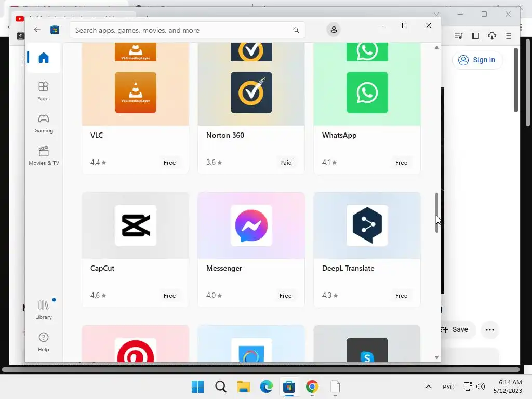Click the Free label on VLC card
The height and width of the screenshot is (399, 532).
pos(170,163)
